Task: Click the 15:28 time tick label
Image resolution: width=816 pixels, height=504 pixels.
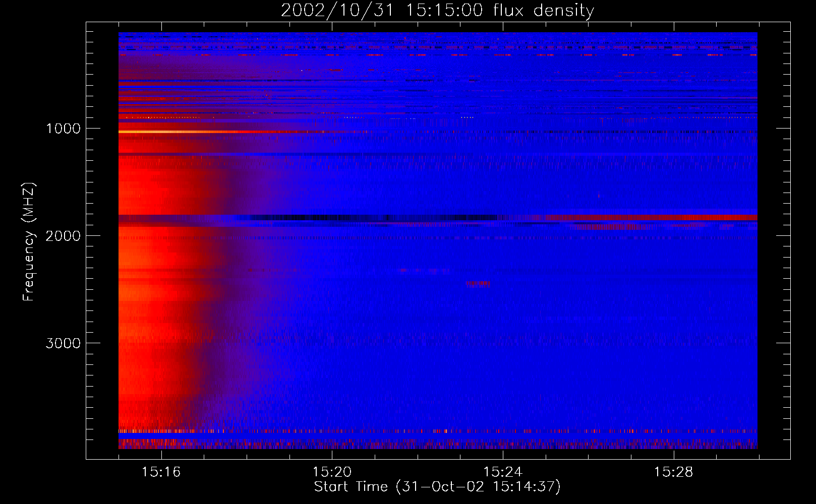Action: pos(674,472)
